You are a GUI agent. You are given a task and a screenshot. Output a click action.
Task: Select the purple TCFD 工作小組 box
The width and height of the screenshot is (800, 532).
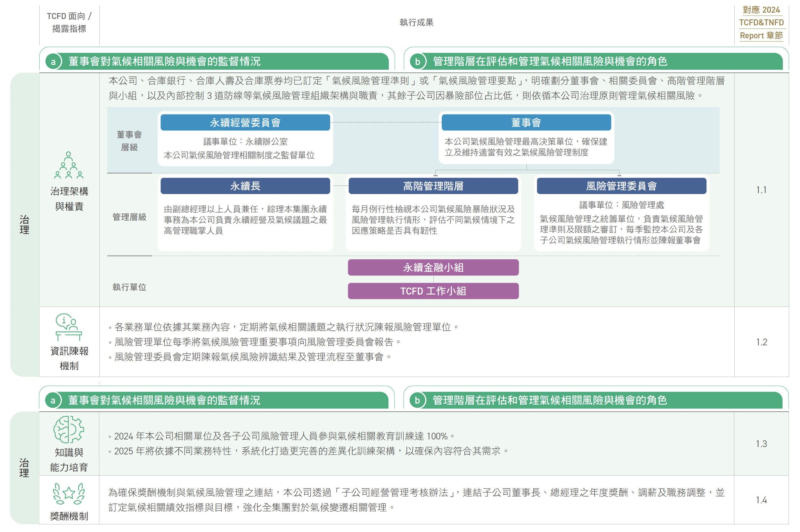tap(433, 291)
